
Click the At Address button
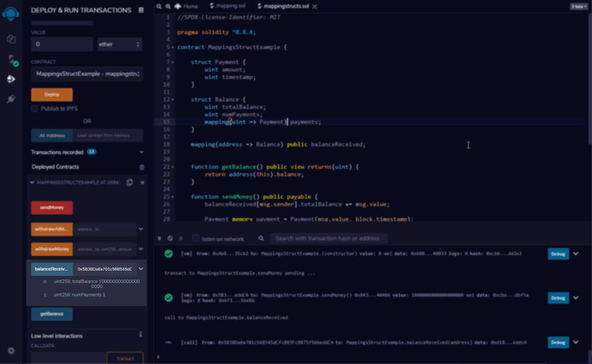[x=52, y=135]
